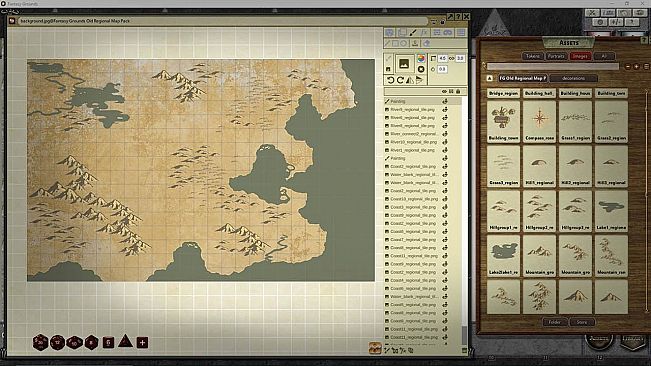651x366 pixels.
Task: Switch to Images tab in Assets
Action: click(x=580, y=56)
